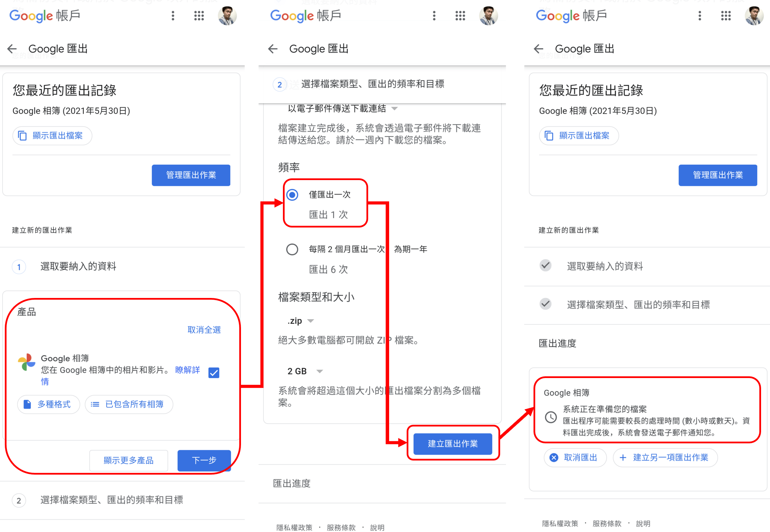Click the 取消全選 link
Image resolution: width=770 pixels, height=532 pixels.
click(204, 330)
